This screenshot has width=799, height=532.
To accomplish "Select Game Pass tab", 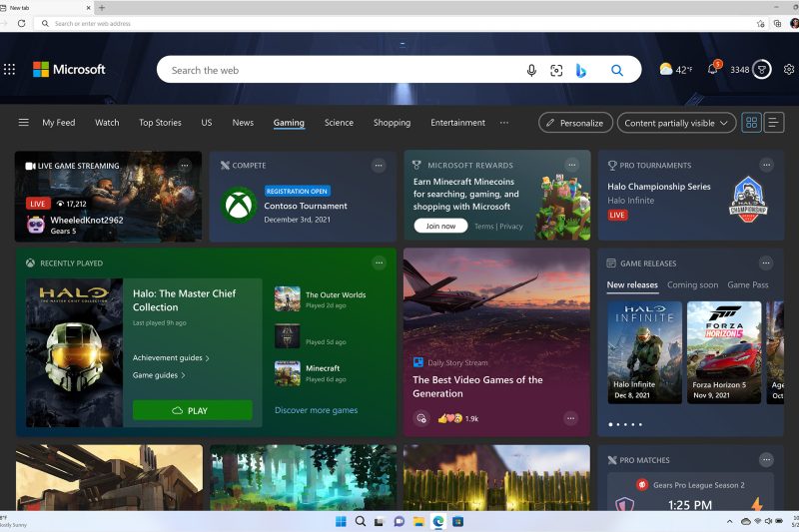I will pyautogui.click(x=747, y=285).
